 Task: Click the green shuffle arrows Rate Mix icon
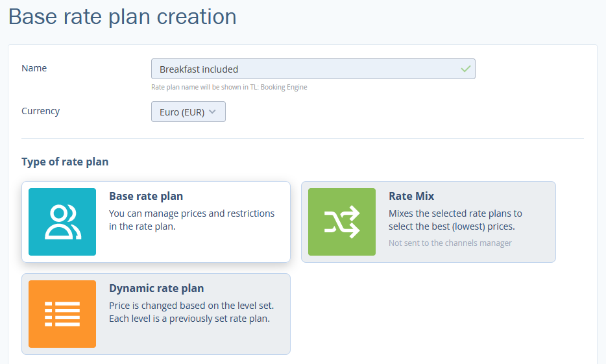click(342, 222)
